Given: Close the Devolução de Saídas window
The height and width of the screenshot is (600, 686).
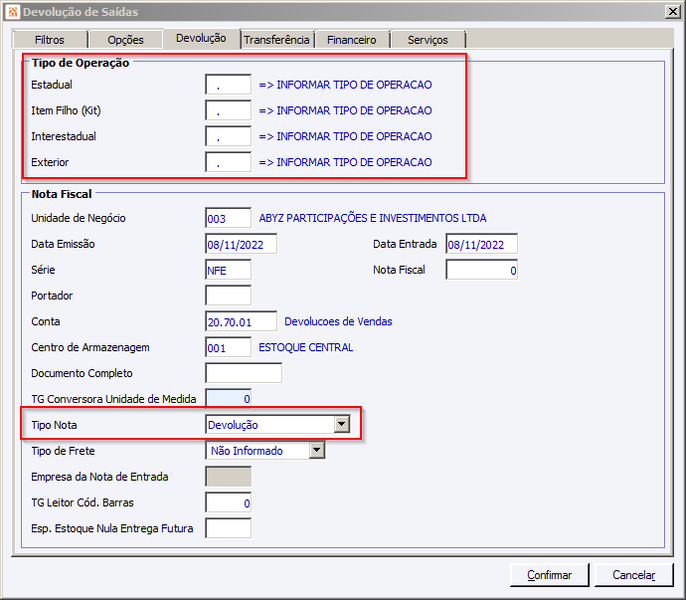Looking at the screenshot, I should pos(672,11).
